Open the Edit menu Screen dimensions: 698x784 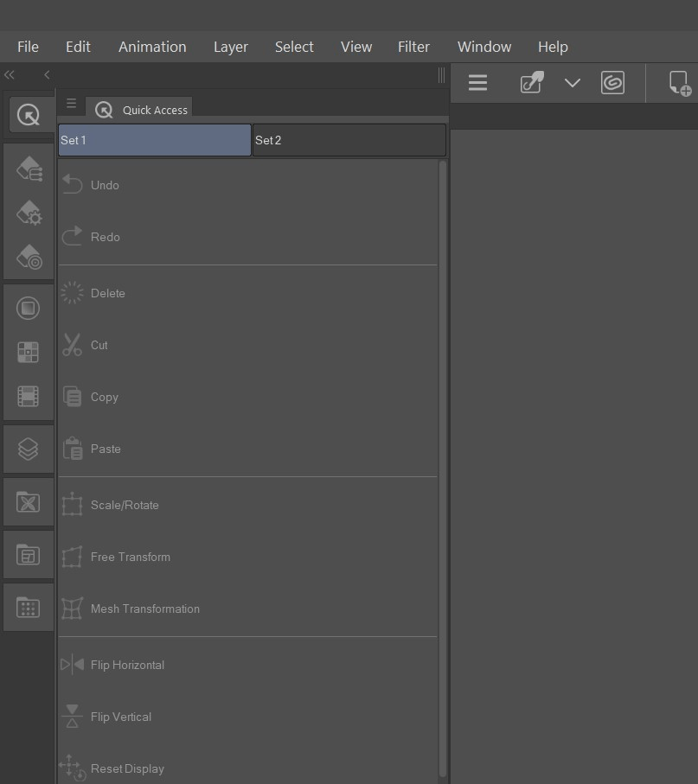point(78,47)
